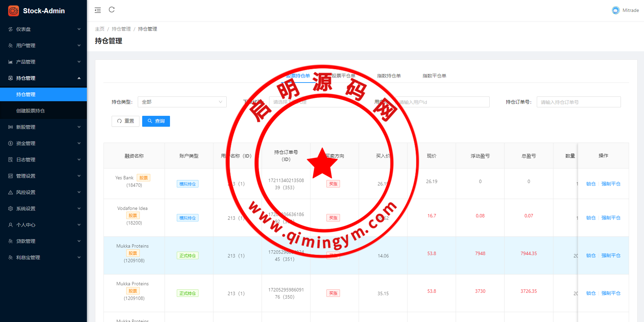The width and height of the screenshot is (644, 322).
Task: Open 仪表盘 dashboard menu
Action: click(x=43, y=29)
